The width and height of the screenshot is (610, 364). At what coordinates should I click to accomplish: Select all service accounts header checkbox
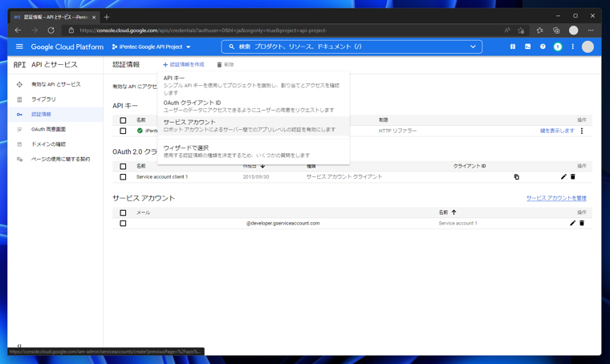[123, 212]
